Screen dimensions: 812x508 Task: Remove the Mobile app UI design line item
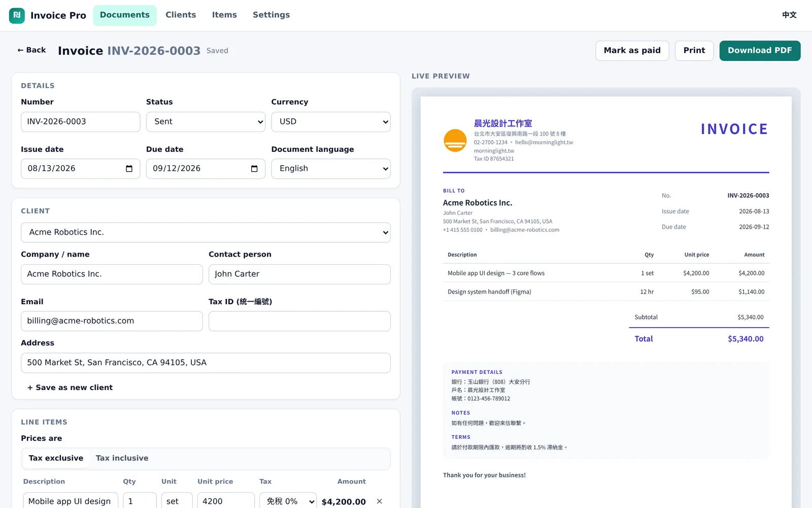pyautogui.click(x=379, y=501)
